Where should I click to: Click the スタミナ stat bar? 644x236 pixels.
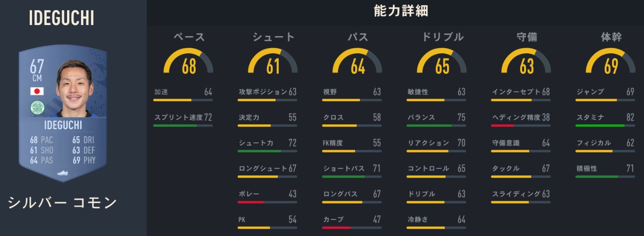point(605,125)
